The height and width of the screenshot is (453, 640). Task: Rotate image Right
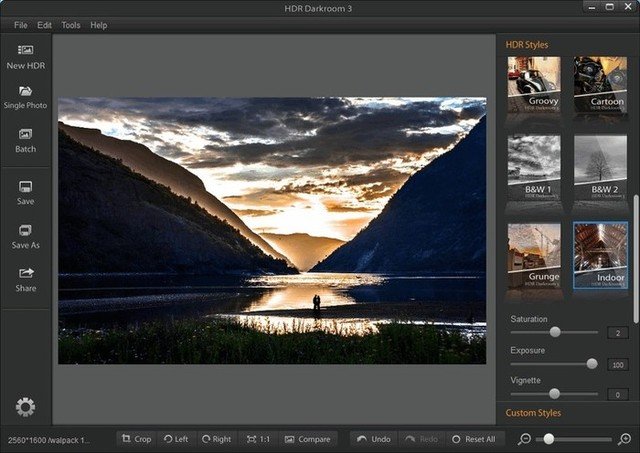point(215,439)
